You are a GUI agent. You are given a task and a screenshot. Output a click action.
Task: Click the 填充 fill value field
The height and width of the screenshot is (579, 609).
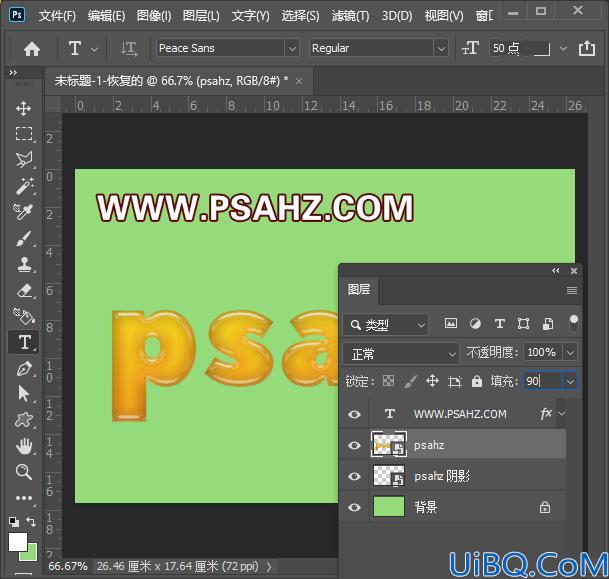point(543,381)
